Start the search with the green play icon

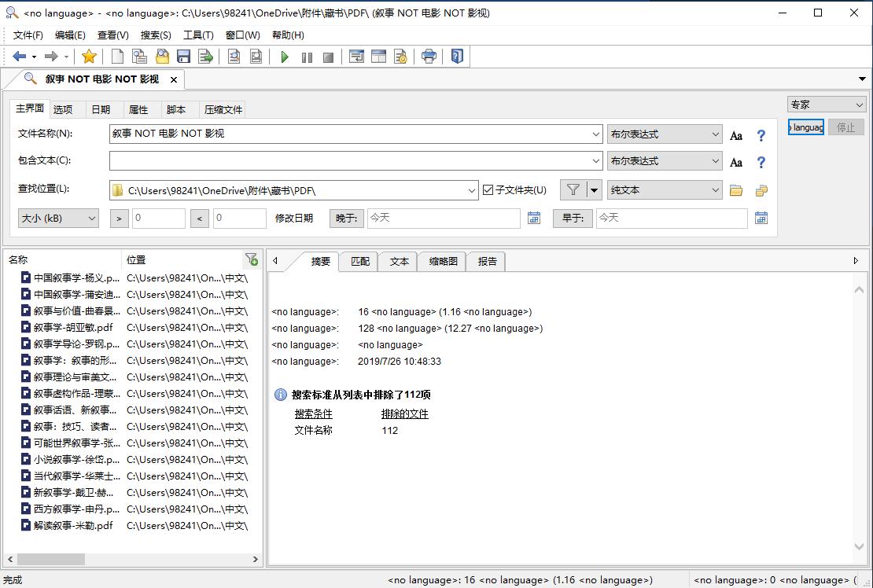coord(285,56)
